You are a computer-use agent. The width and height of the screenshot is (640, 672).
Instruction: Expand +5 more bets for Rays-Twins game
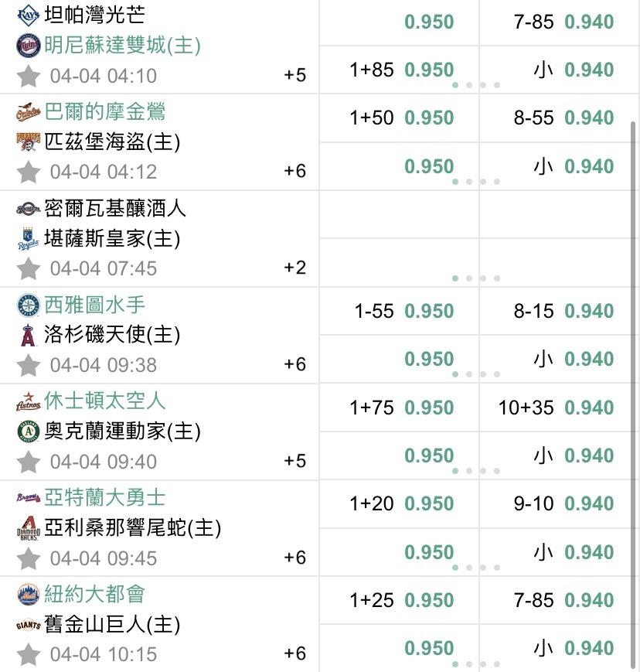(294, 75)
